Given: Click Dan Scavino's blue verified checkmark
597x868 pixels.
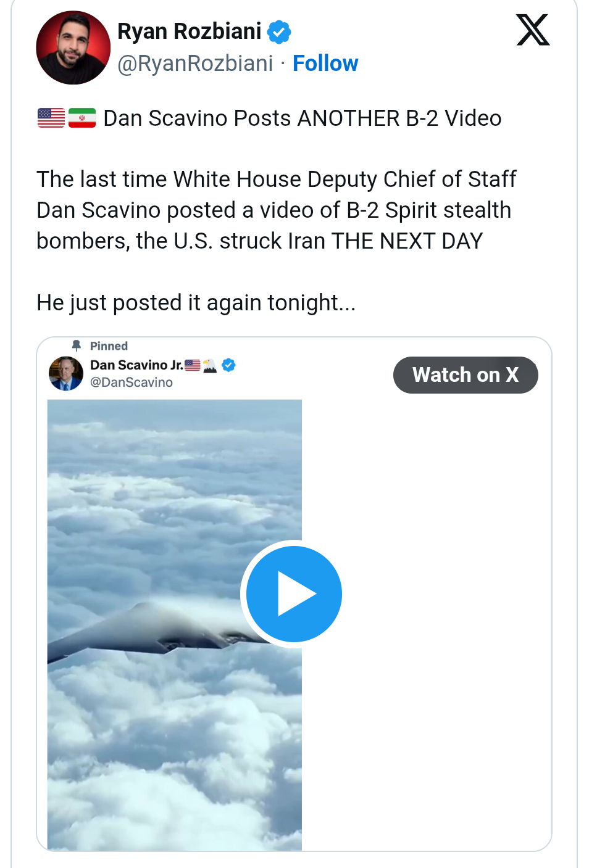Looking at the screenshot, I should [228, 365].
